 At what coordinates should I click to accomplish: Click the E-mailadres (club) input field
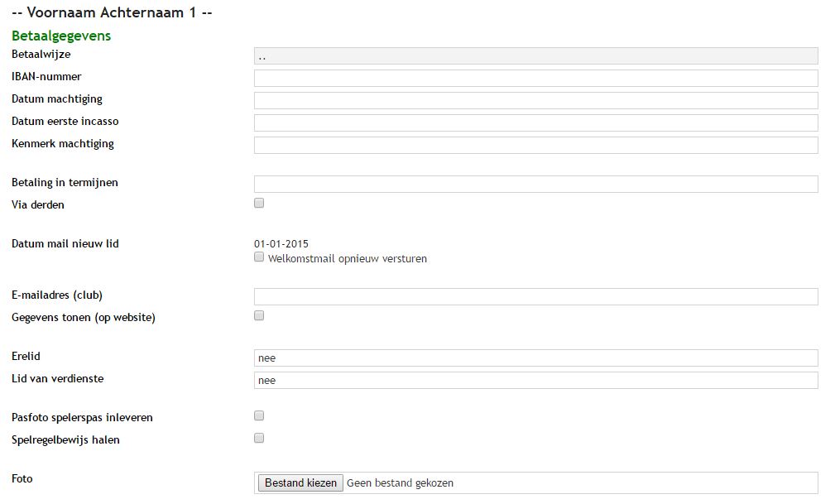point(535,297)
